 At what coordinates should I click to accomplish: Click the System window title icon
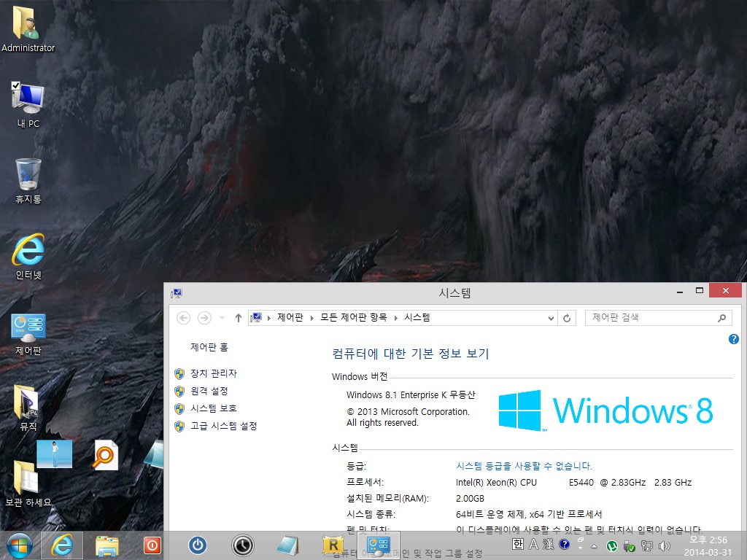[177, 293]
